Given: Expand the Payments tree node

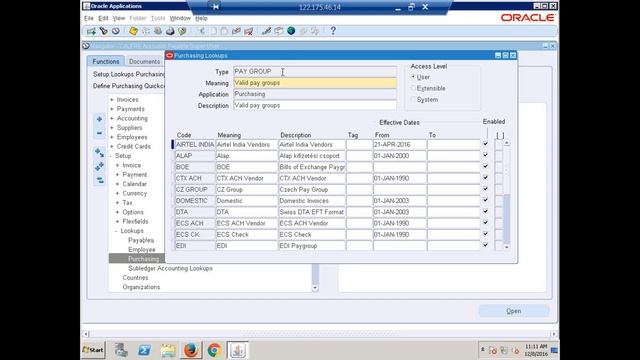Looking at the screenshot, I should (x=112, y=109).
